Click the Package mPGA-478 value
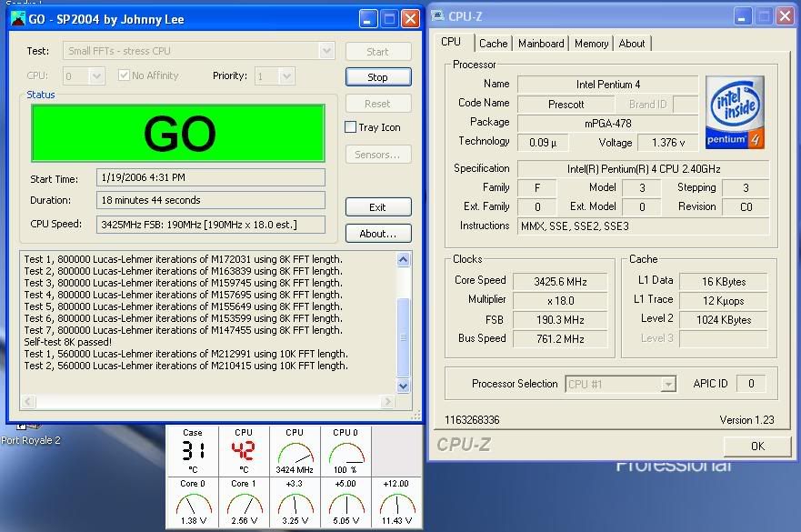Screen dimensions: 801x532 (608, 123)
